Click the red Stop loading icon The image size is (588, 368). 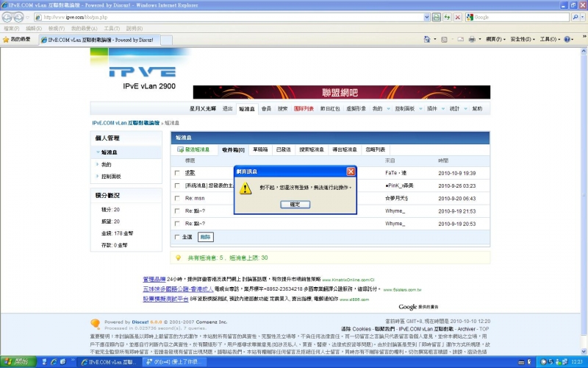[x=457, y=17]
